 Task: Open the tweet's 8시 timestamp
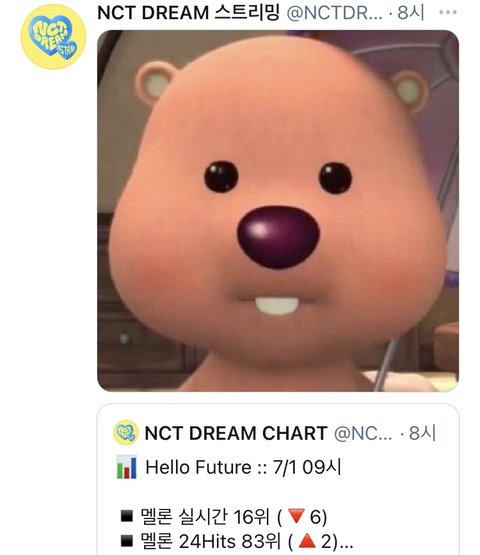[411, 13]
